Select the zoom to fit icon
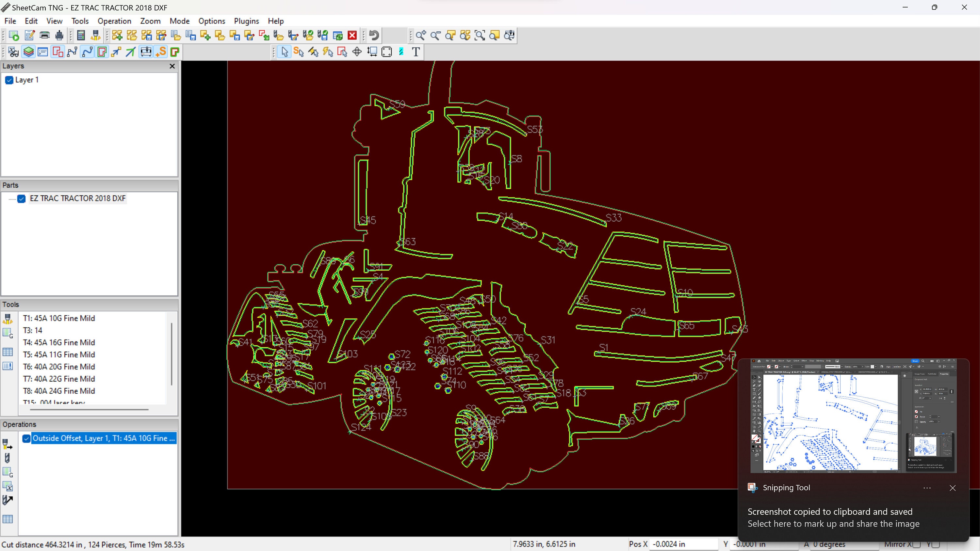The height and width of the screenshot is (551, 980). tap(480, 35)
